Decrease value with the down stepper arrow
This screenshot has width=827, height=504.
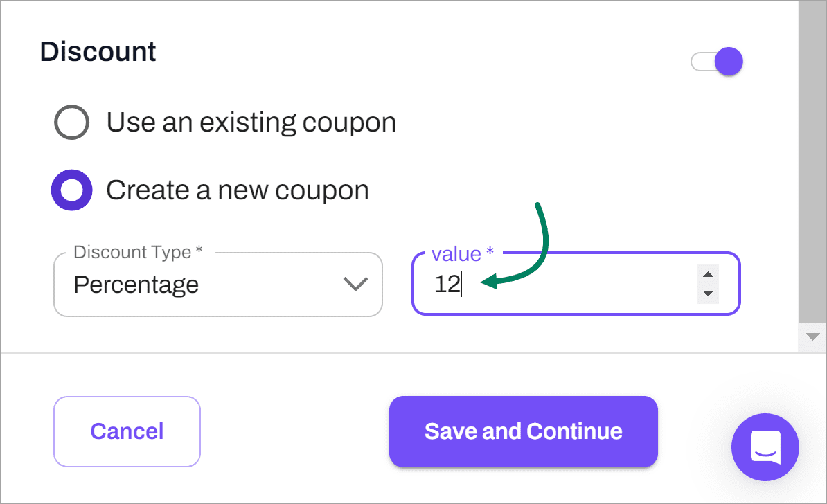(708, 294)
